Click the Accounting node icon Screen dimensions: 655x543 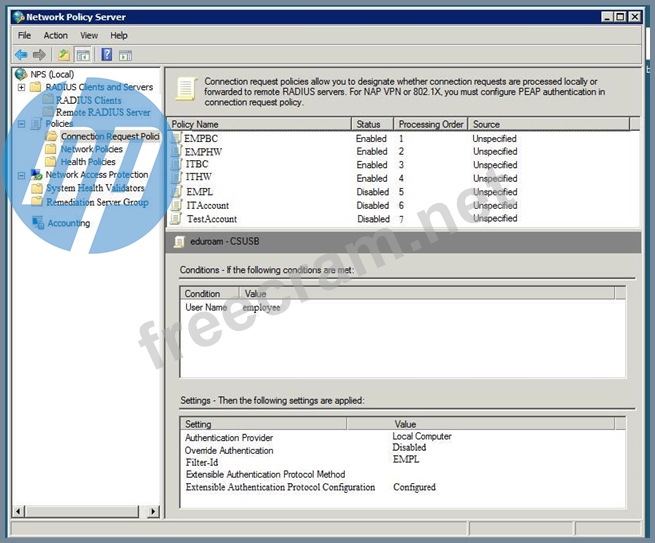[x=38, y=223]
